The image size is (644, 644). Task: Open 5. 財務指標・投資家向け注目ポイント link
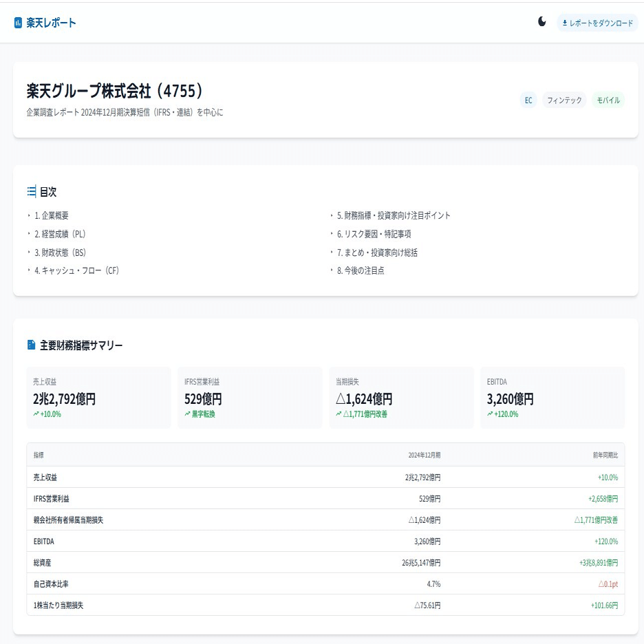pyautogui.click(x=394, y=215)
